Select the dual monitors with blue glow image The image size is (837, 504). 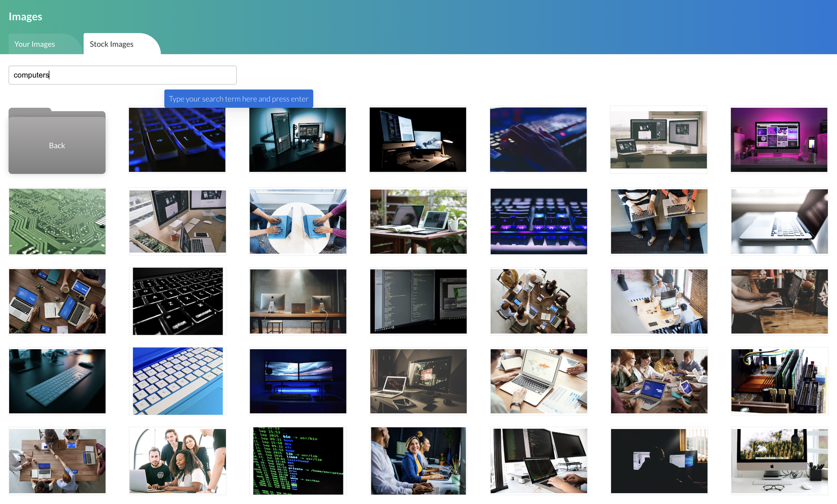click(x=298, y=381)
